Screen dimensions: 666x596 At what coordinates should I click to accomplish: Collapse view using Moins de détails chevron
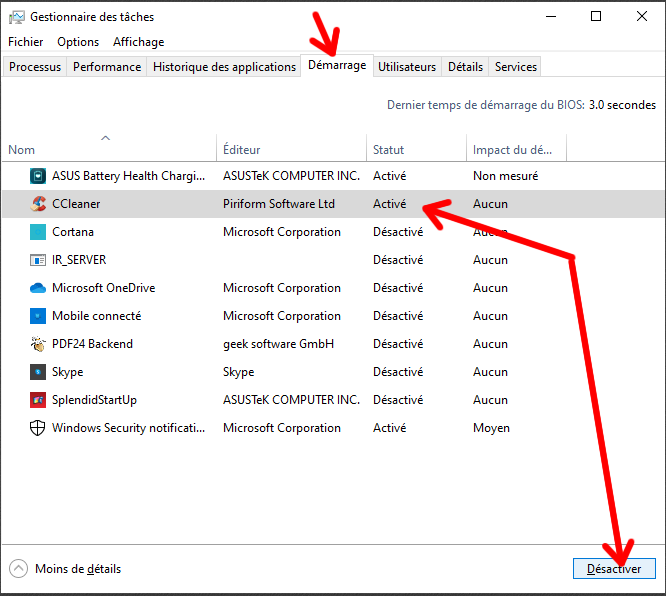click(x=18, y=569)
